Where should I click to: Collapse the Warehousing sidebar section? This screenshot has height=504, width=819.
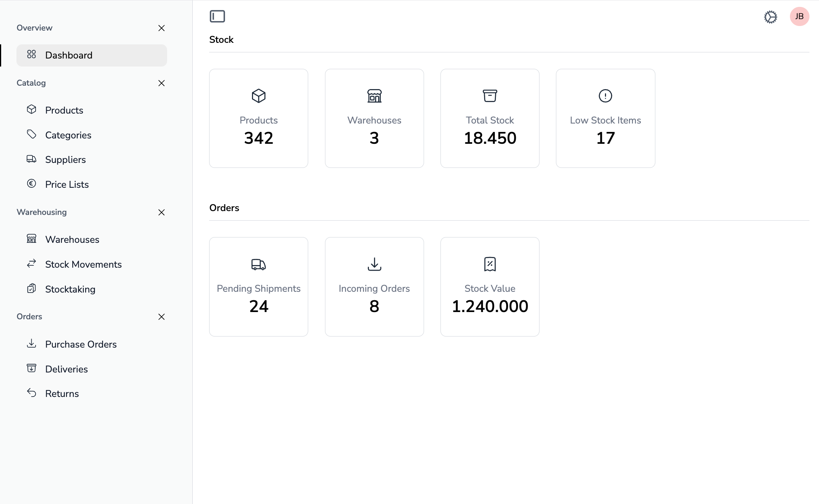[161, 212]
